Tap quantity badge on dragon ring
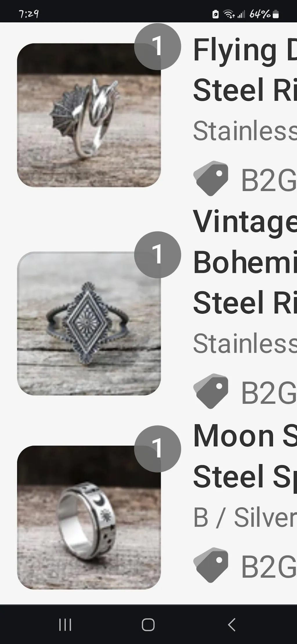Image resolution: width=297 pixels, height=644 pixels. pyautogui.click(x=157, y=46)
